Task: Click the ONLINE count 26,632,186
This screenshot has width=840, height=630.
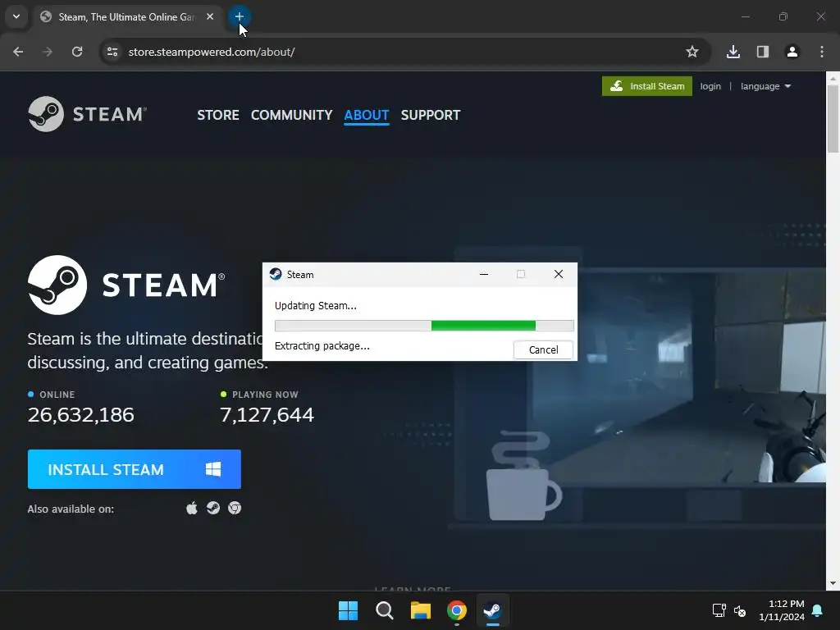Action: (81, 414)
